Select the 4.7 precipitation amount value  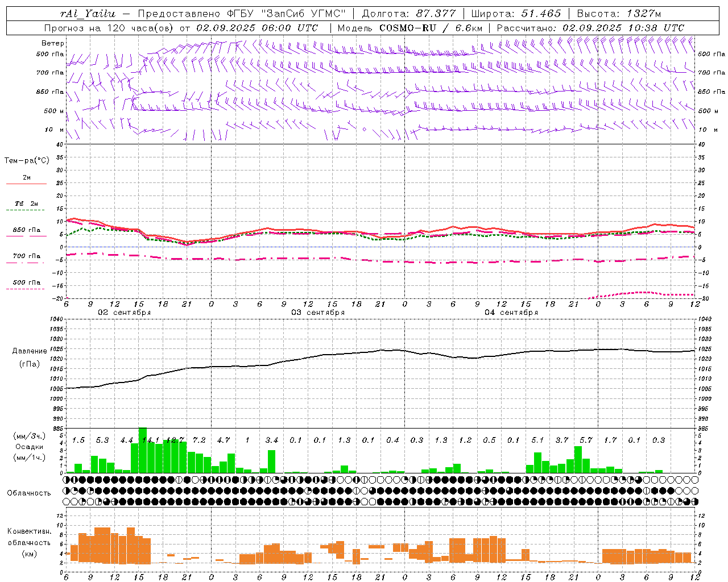[x=224, y=440]
